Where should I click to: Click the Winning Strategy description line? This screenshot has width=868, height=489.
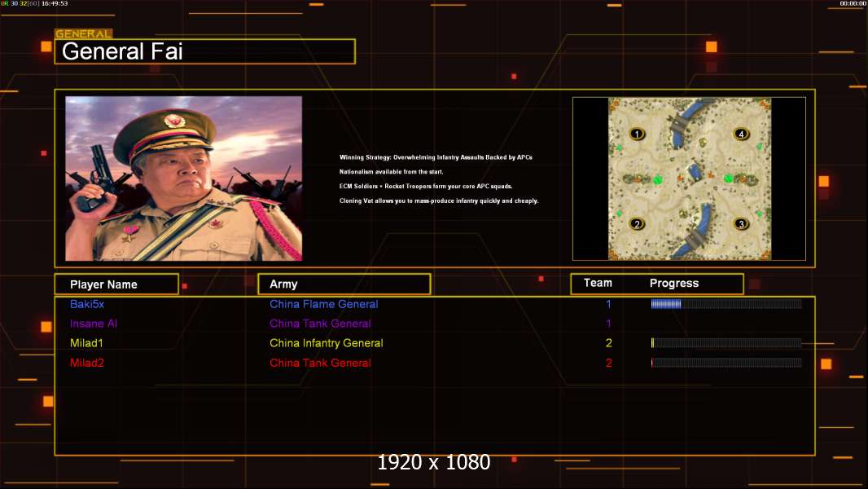(436, 157)
